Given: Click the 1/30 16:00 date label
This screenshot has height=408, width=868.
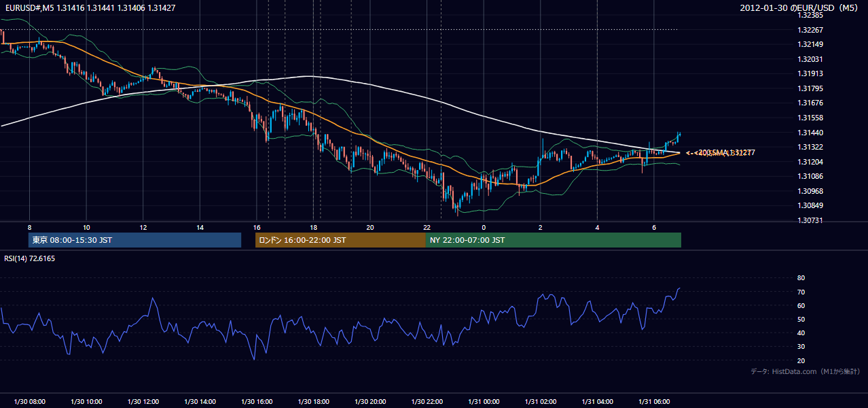Looking at the screenshot, I should coord(257,402).
